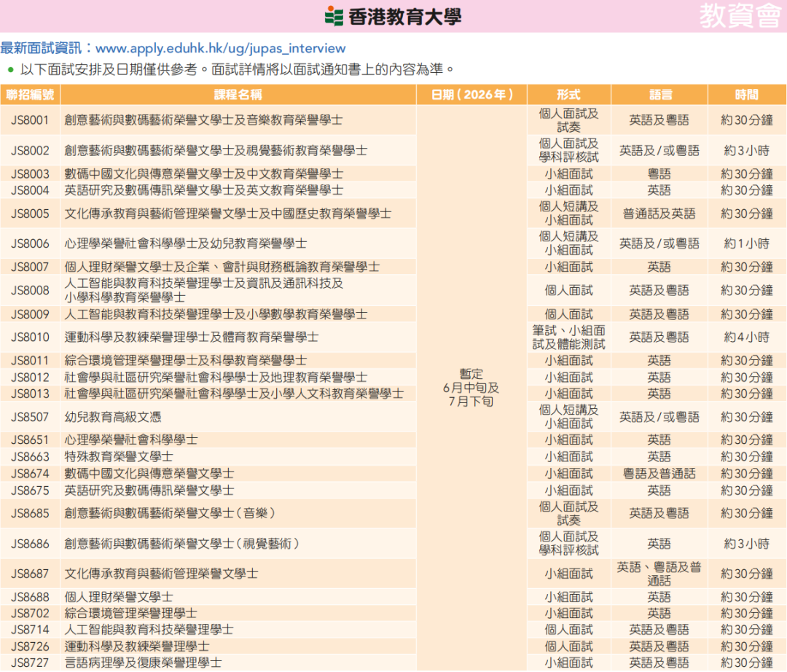Click the 個人面試及試奏 format cell
This screenshot has width=787, height=672.
pos(568,119)
